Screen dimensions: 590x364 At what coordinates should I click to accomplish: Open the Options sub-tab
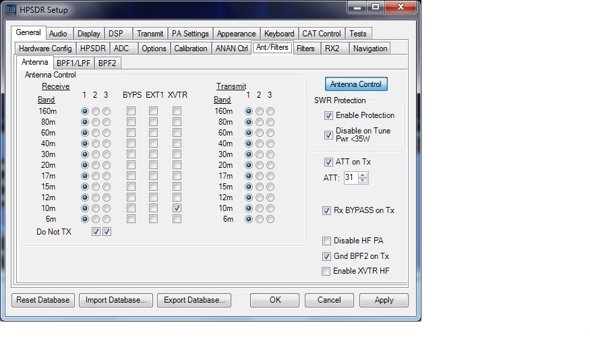pos(154,49)
